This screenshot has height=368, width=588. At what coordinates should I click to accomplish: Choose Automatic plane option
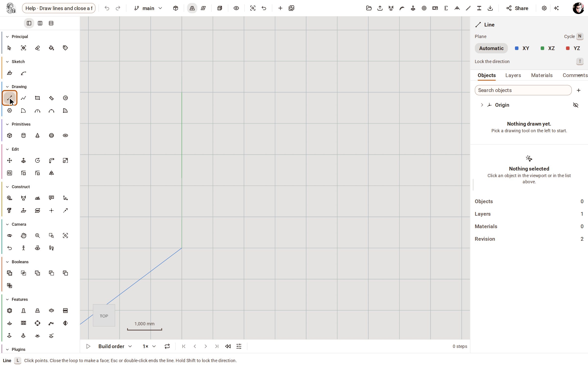tap(491, 48)
